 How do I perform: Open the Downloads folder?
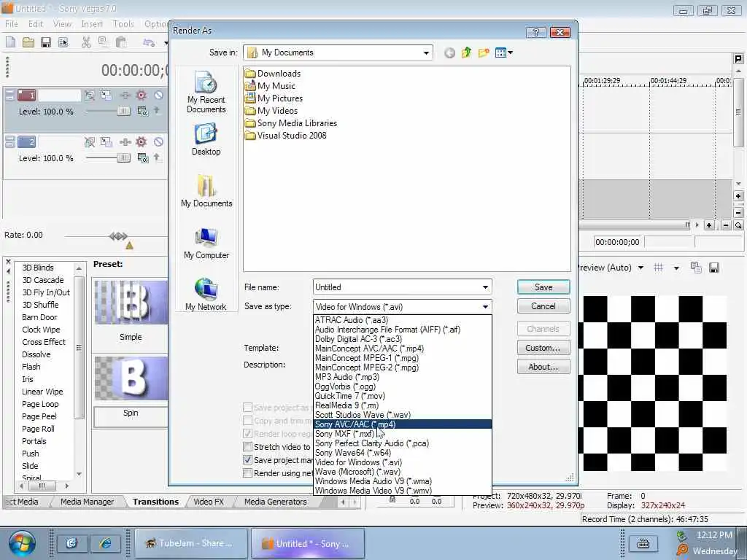click(273, 74)
